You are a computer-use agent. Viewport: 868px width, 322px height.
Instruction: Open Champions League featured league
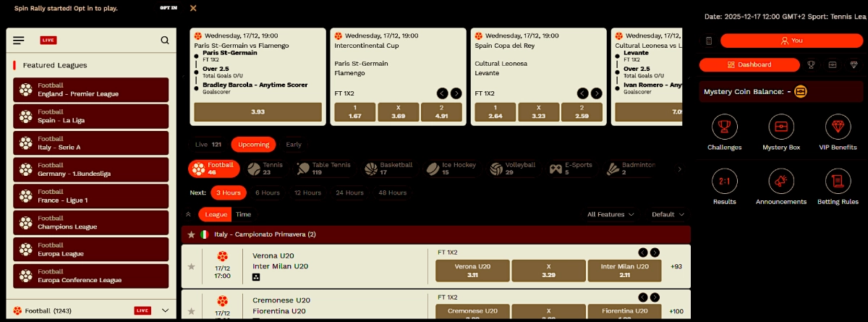coord(90,223)
